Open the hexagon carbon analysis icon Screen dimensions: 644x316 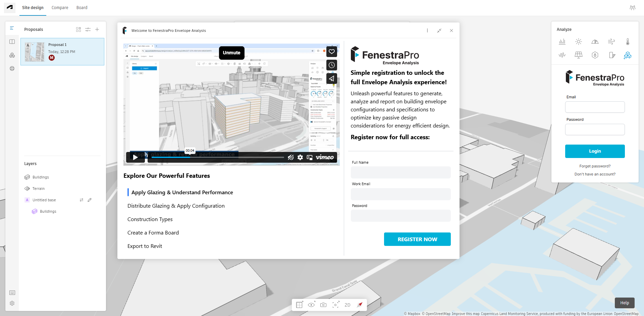[595, 55]
